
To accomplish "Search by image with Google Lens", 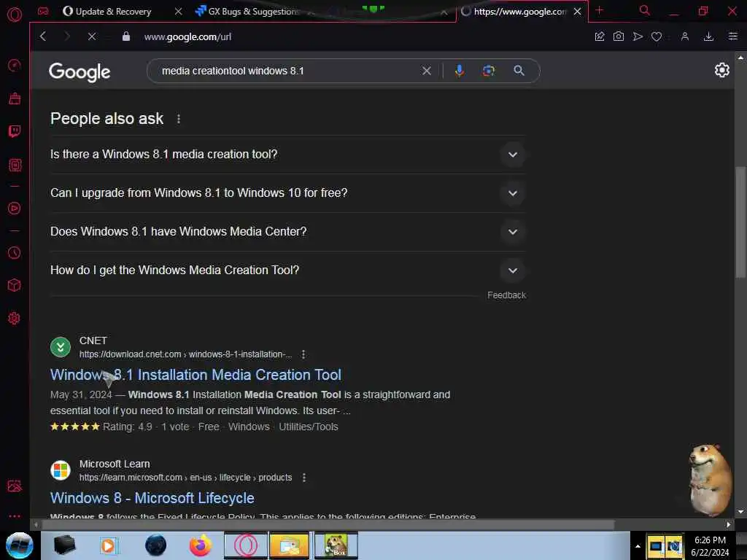I will coord(488,71).
